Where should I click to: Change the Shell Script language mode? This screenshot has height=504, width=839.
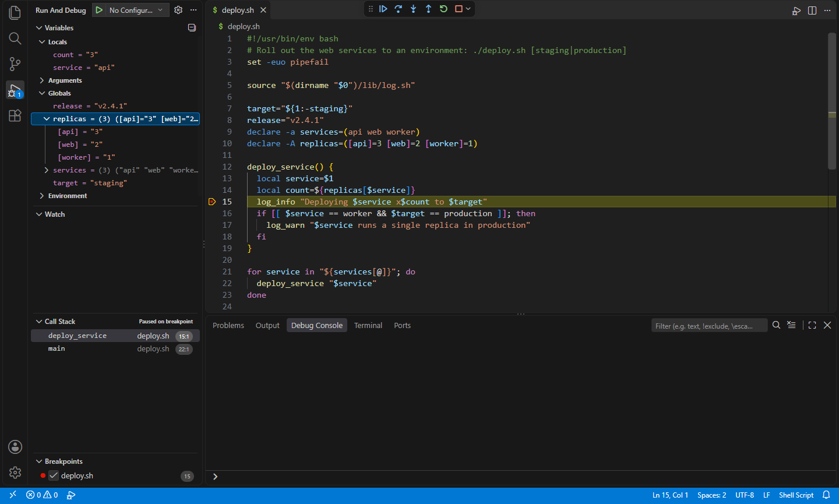point(796,495)
